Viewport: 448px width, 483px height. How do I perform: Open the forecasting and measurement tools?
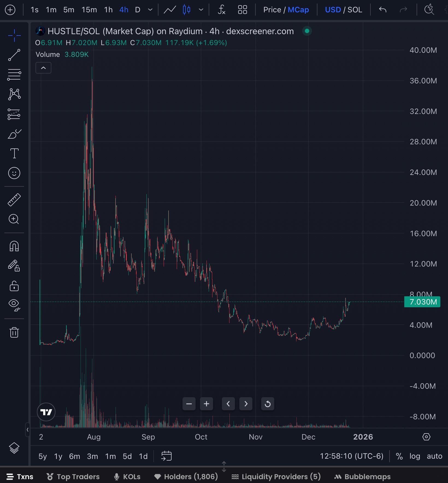pyautogui.click(x=14, y=114)
